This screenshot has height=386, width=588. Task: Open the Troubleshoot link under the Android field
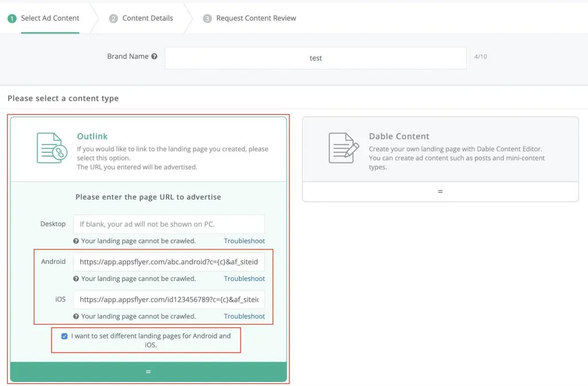(244, 279)
